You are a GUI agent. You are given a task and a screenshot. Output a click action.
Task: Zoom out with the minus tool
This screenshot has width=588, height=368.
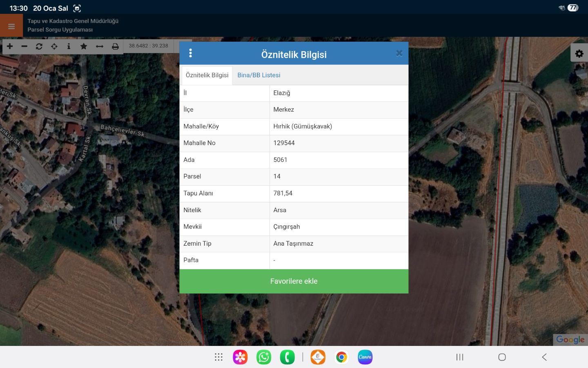pos(24,46)
